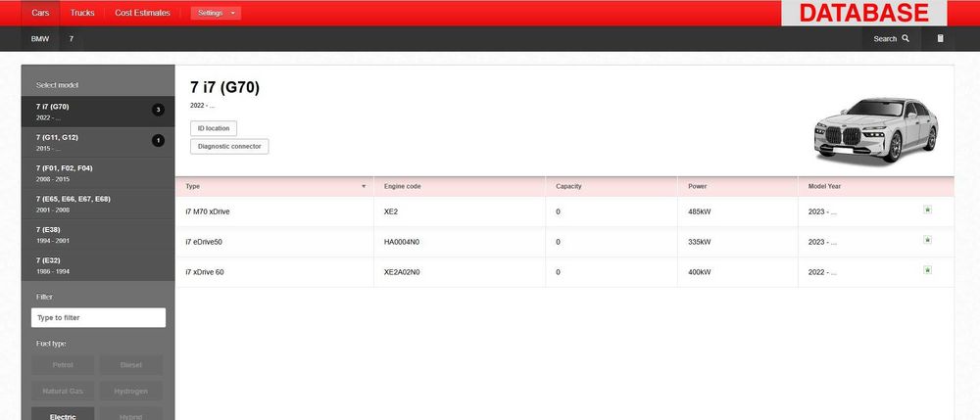
Task: Click the favorite star icon for i7 xDrive 60
Action: (927, 270)
